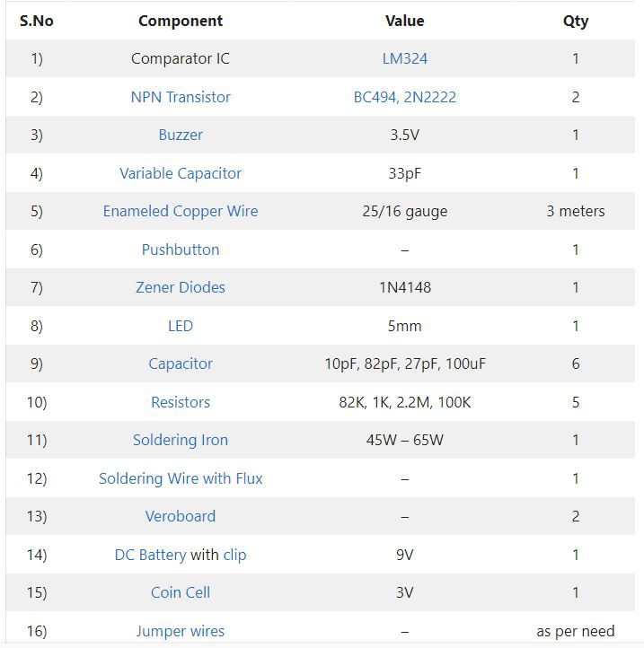Screen dimensions: 644x648
Task: Follow the Buzzer component link
Action: coord(181,136)
